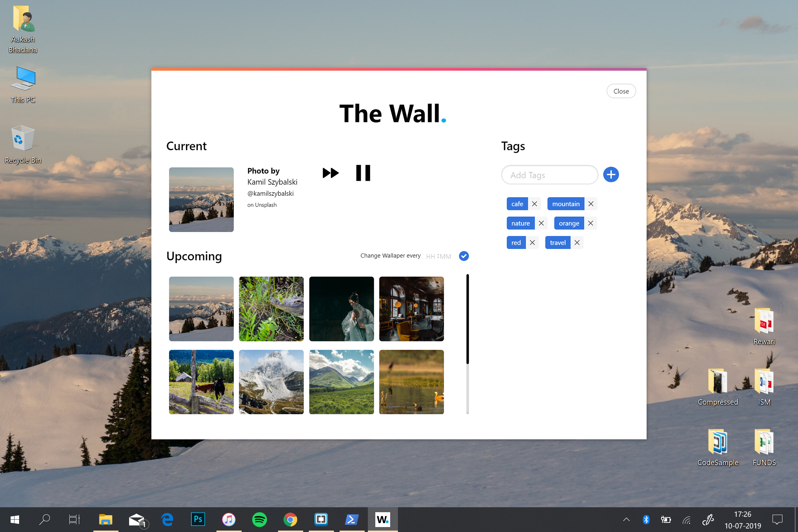Pause the wallpaper slideshow

[363, 173]
